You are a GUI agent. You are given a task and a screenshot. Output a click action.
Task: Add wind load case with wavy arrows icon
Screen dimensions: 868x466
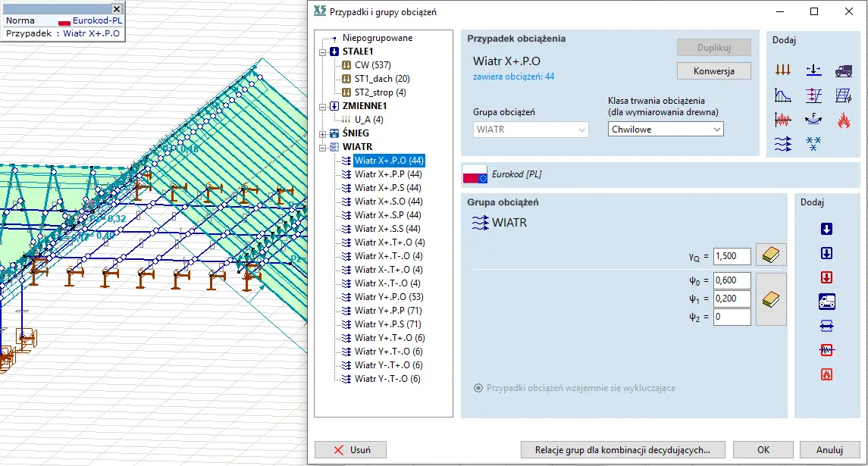click(x=783, y=142)
